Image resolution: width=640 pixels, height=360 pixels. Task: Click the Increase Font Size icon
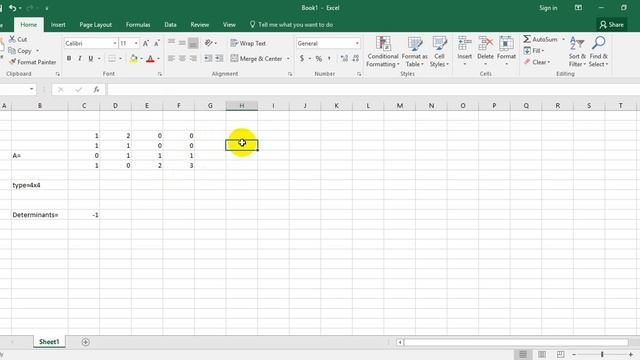[x=146, y=43]
